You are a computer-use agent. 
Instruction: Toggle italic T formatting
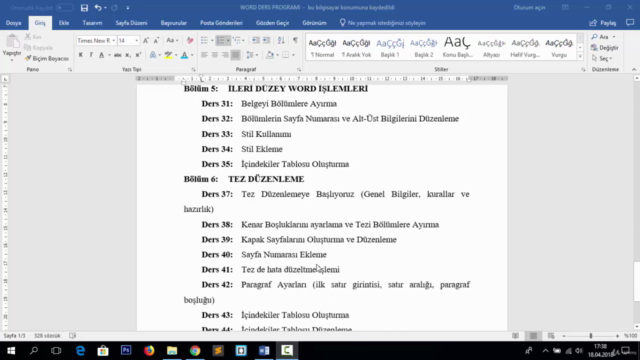point(91,55)
